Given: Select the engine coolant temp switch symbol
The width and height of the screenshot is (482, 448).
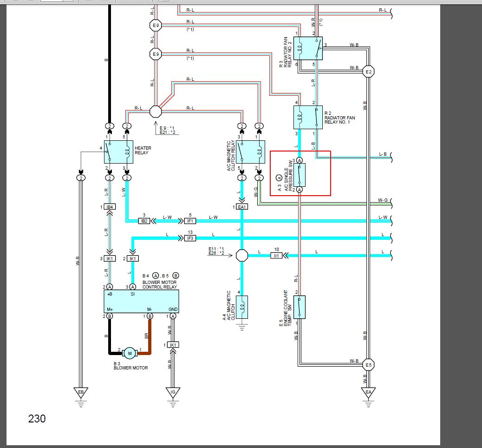Looking at the screenshot, I should (300, 307).
